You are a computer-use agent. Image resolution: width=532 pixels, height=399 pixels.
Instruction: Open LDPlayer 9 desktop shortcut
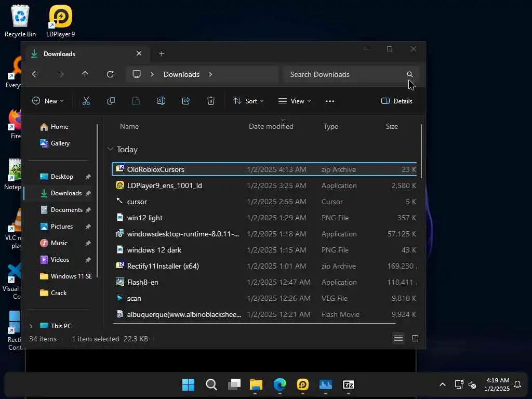pyautogui.click(x=60, y=21)
